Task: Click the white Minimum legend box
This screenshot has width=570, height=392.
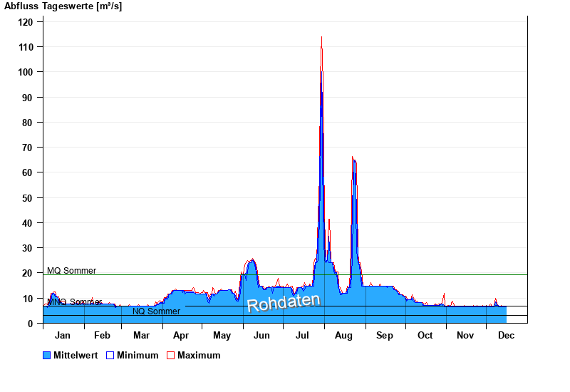Action: pyautogui.click(x=110, y=356)
